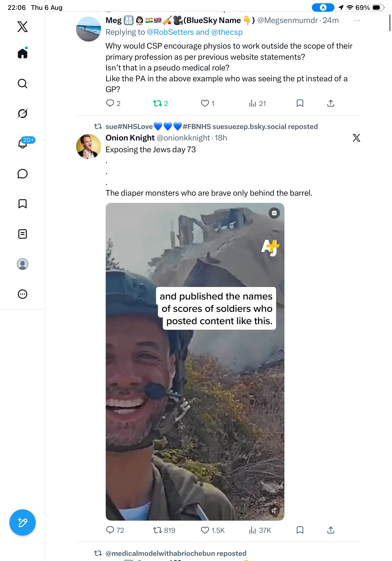
Task: Unmute the video with speaker icon
Action: 274,510
